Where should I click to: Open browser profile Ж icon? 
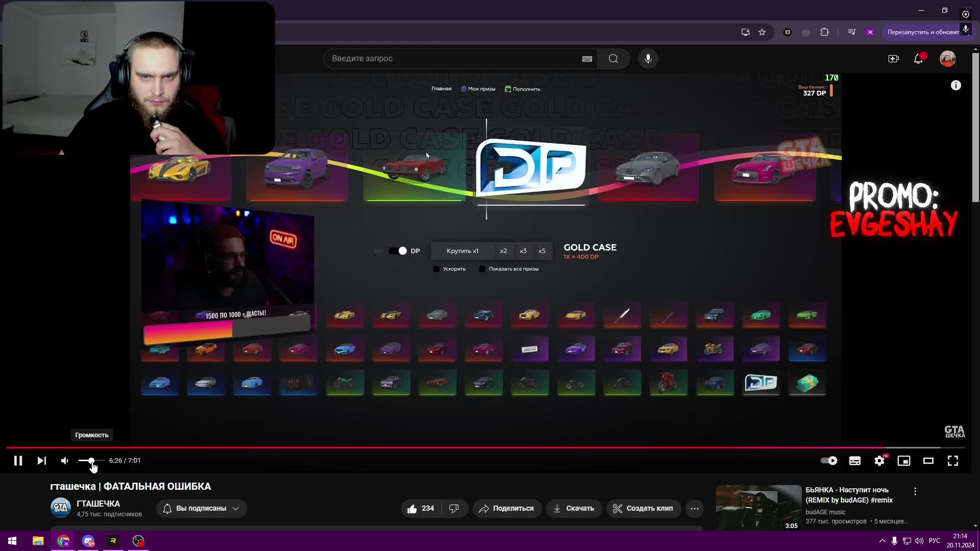tap(870, 32)
